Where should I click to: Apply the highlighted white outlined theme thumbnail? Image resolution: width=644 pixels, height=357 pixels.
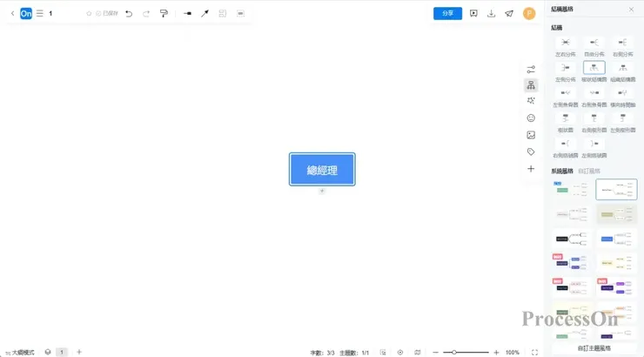point(616,190)
